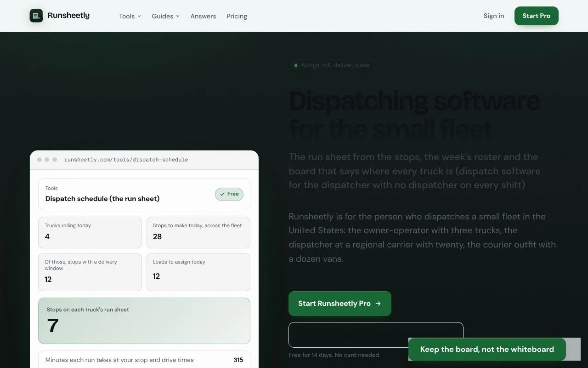Click the Runsheetly logo icon
This screenshot has width=588, height=368.
[x=36, y=16]
